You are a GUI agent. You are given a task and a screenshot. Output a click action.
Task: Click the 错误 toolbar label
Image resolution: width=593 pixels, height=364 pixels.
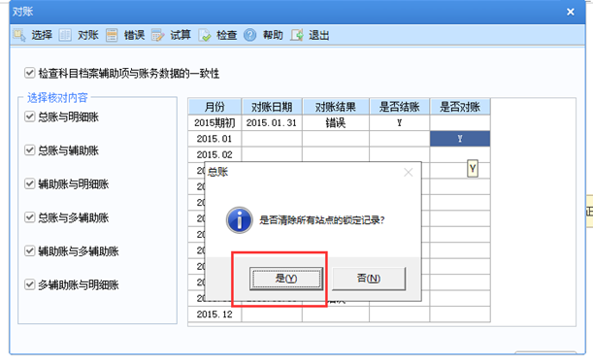click(134, 35)
